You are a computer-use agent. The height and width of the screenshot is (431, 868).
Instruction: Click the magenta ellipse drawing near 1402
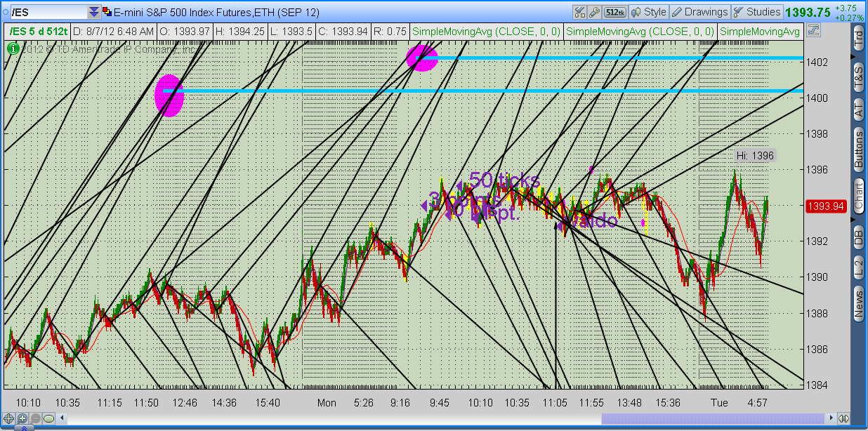(x=422, y=58)
